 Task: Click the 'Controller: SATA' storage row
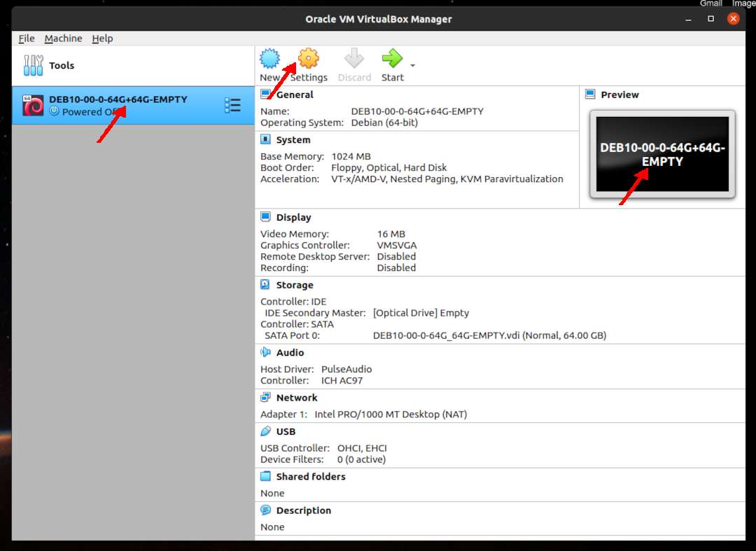click(x=297, y=324)
